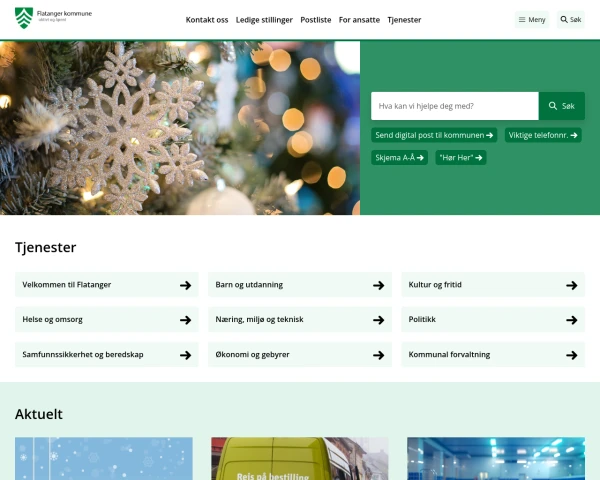
Task: Click the Flatanger kommune logo
Action: tap(53, 18)
